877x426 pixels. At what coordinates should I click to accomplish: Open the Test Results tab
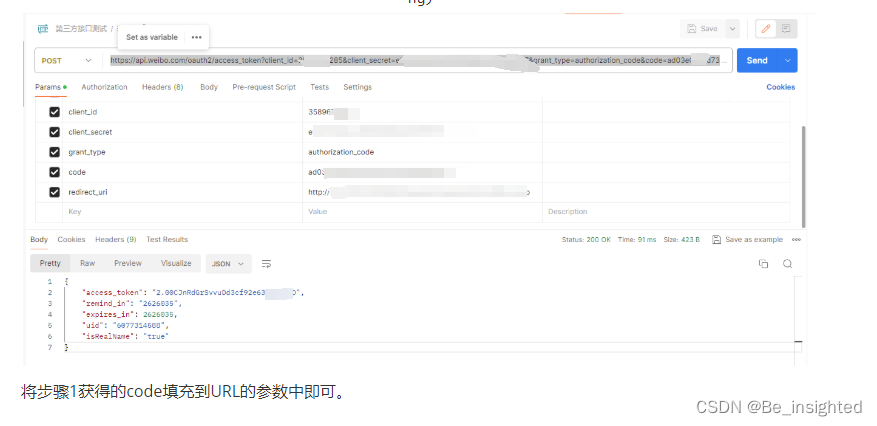(x=167, y=239)
